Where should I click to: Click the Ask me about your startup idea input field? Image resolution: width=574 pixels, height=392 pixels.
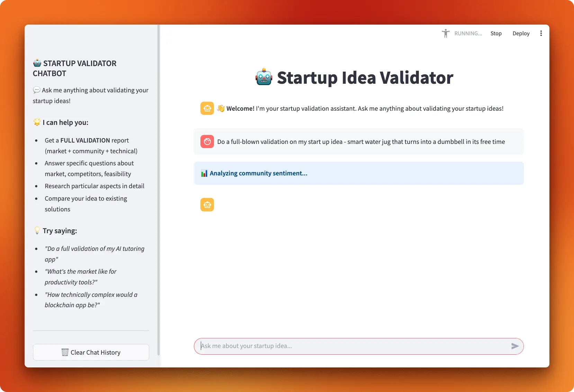coord(346,346)
